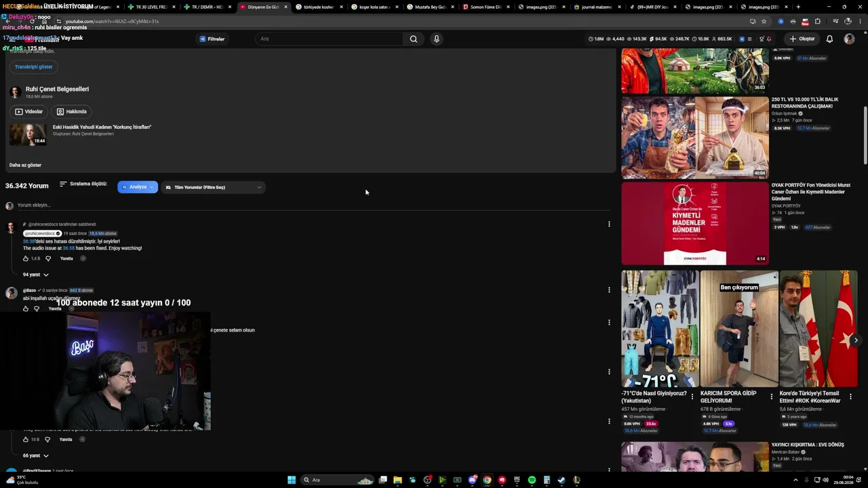Click the Transkripti göster button
The width and height of the screenshot is (868, 488).
[x=34, y=66]
